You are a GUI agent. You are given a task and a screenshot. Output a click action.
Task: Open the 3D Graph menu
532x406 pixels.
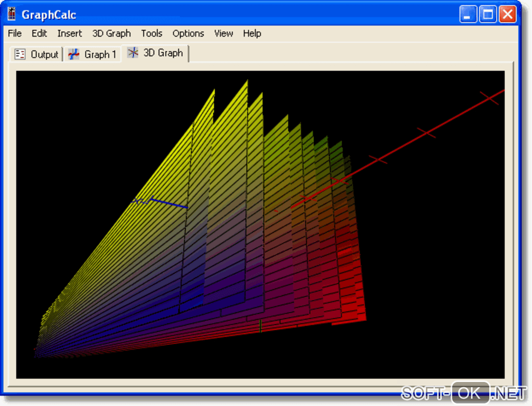[x=111, y=33]
